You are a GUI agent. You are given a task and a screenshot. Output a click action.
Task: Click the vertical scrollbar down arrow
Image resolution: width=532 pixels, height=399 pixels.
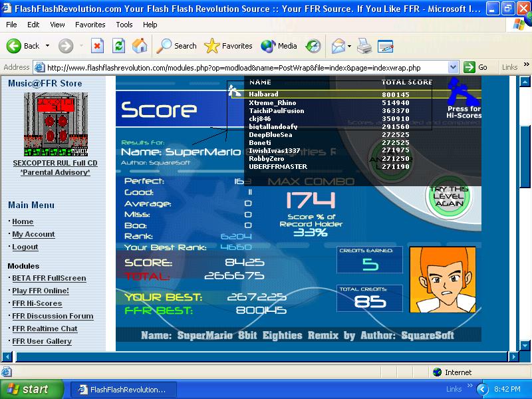pyautogui.click(x=525, y=345)
